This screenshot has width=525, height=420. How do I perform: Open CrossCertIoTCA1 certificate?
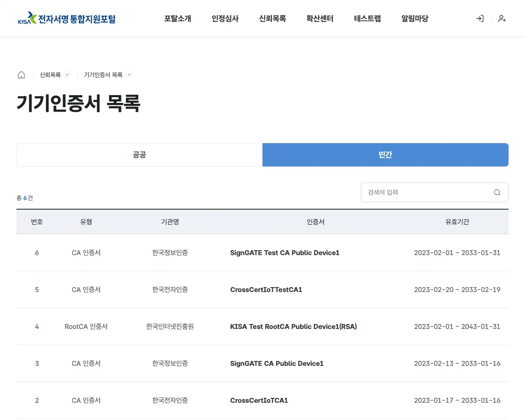[x=259, y=400]
